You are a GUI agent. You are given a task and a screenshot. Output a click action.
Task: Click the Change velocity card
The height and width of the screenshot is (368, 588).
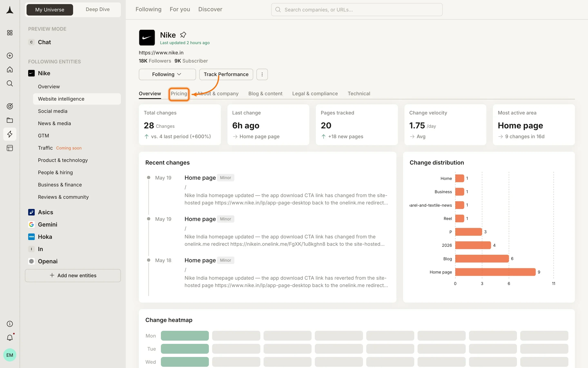[445, 125]
